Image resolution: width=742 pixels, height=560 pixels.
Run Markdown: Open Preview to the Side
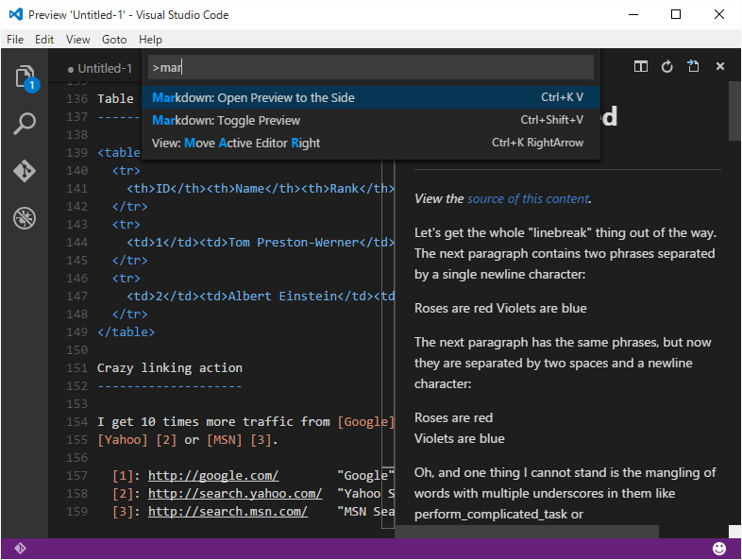[370, 97]
